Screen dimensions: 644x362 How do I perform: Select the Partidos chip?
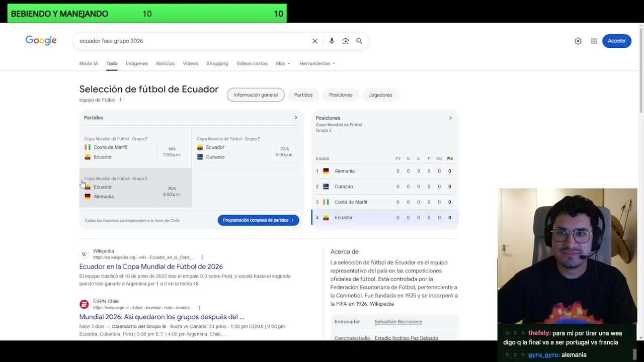303,95
